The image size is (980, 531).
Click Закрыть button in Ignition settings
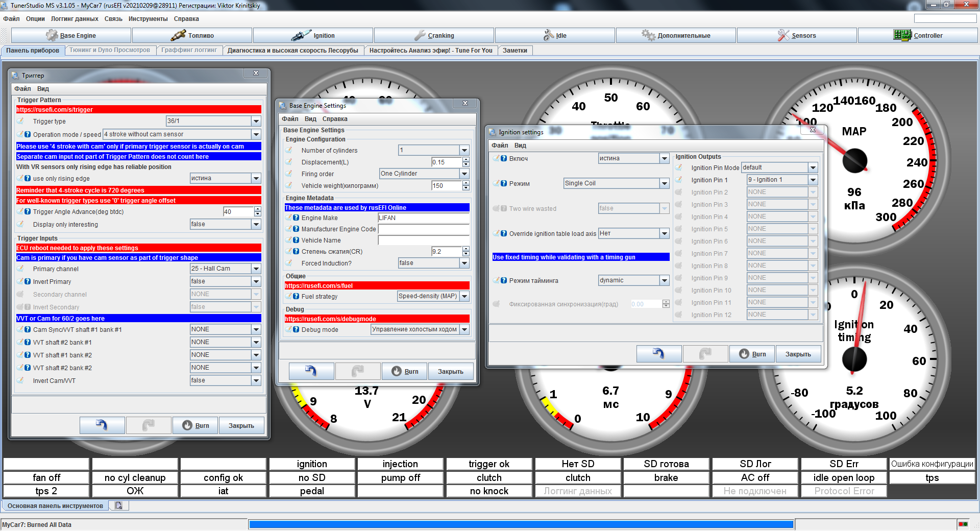798,354
